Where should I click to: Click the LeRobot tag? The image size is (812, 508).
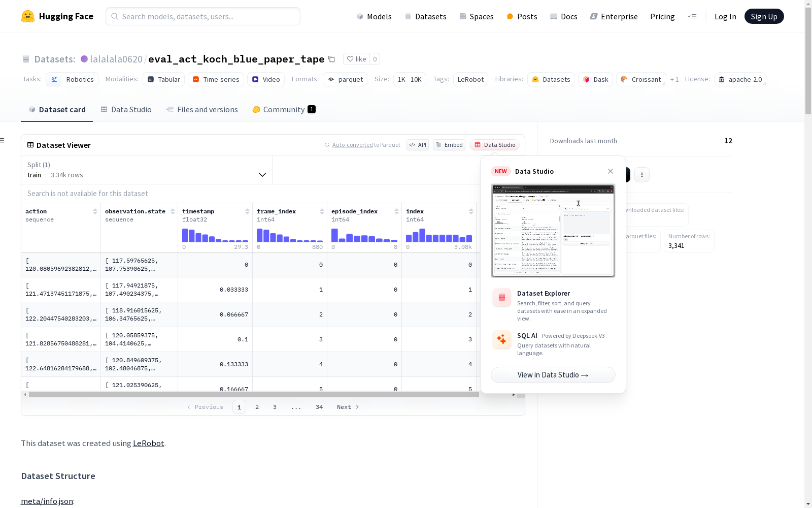(470, 79)
